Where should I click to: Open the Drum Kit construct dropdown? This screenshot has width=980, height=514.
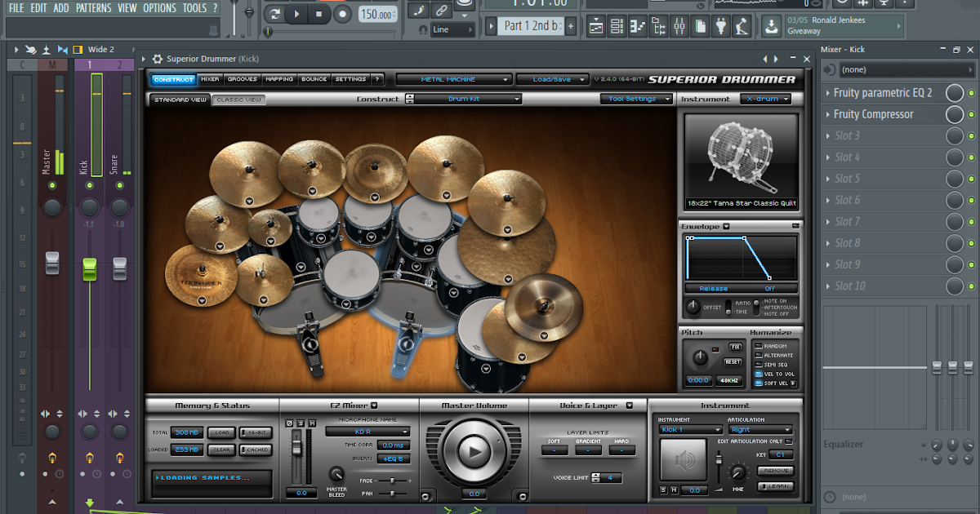click(x=469, y=99)
